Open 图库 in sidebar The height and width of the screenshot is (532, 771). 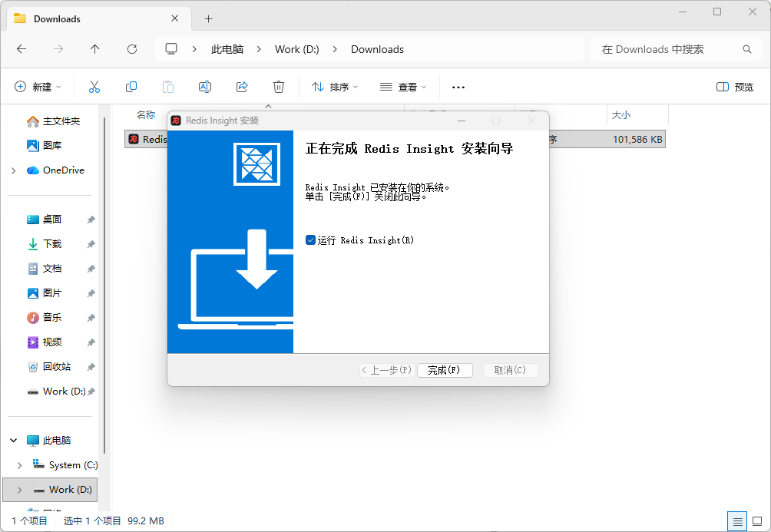click(x=45, y=146)
